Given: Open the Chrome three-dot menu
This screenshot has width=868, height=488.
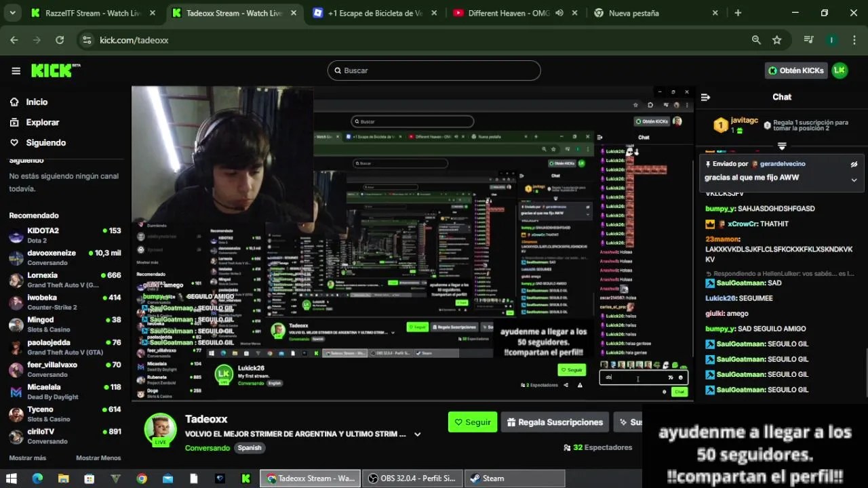Looking at the screenshot, I should [853, 40].
